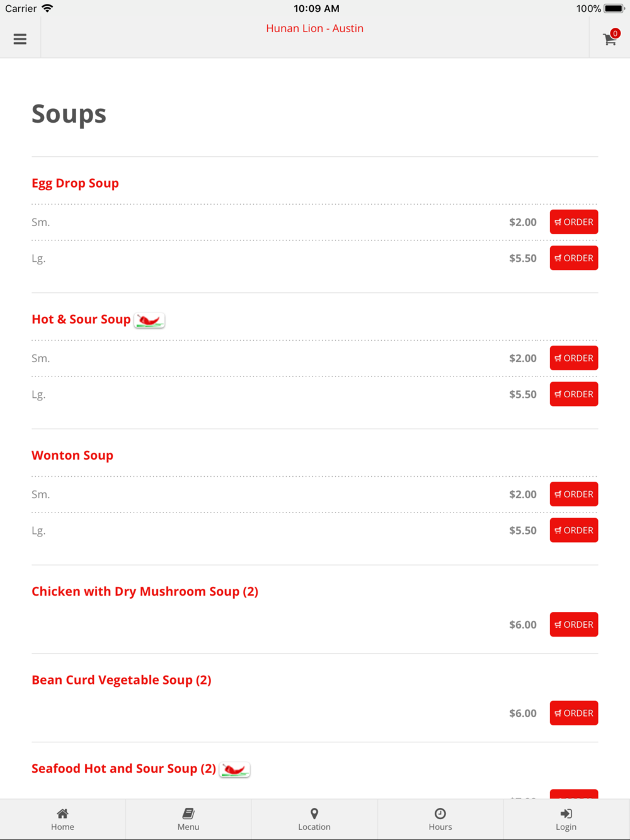Order Chicken with Dry Mushroom Soup
Image resolution: width=630 pixels, height=840 pixels.
[x=574, y=625]
